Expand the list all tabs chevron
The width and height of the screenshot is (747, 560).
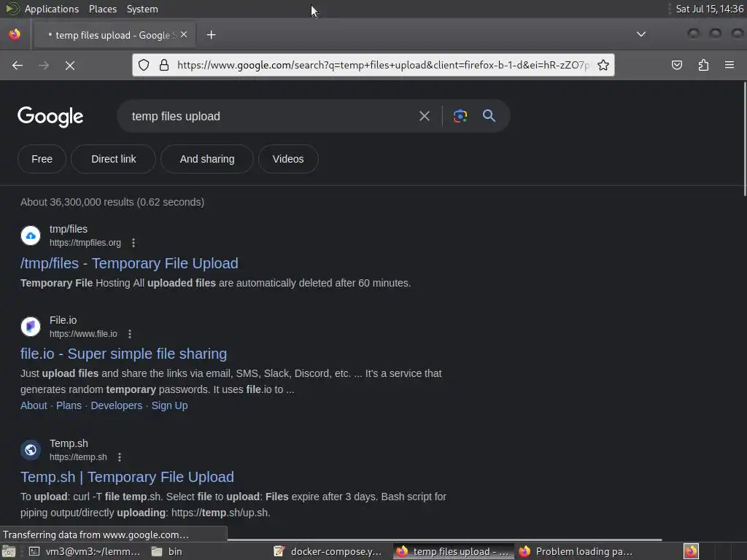(x=641, y=34)
